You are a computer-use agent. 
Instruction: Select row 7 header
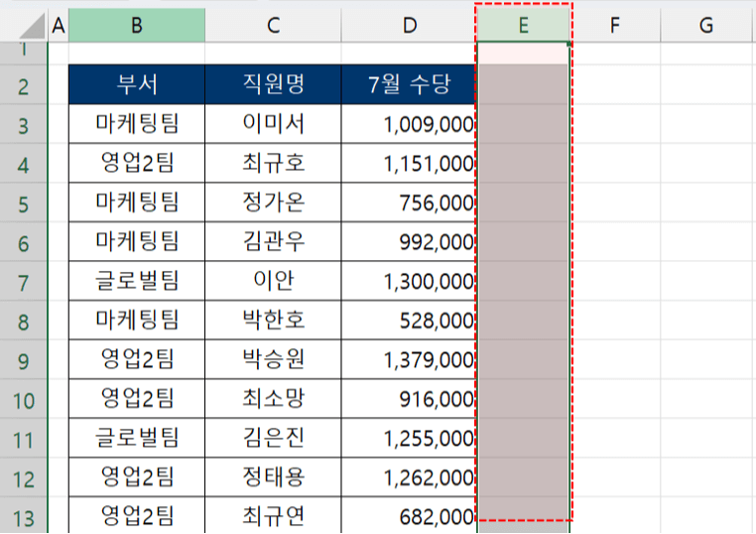pyautogui.click(x=23, y=281)
